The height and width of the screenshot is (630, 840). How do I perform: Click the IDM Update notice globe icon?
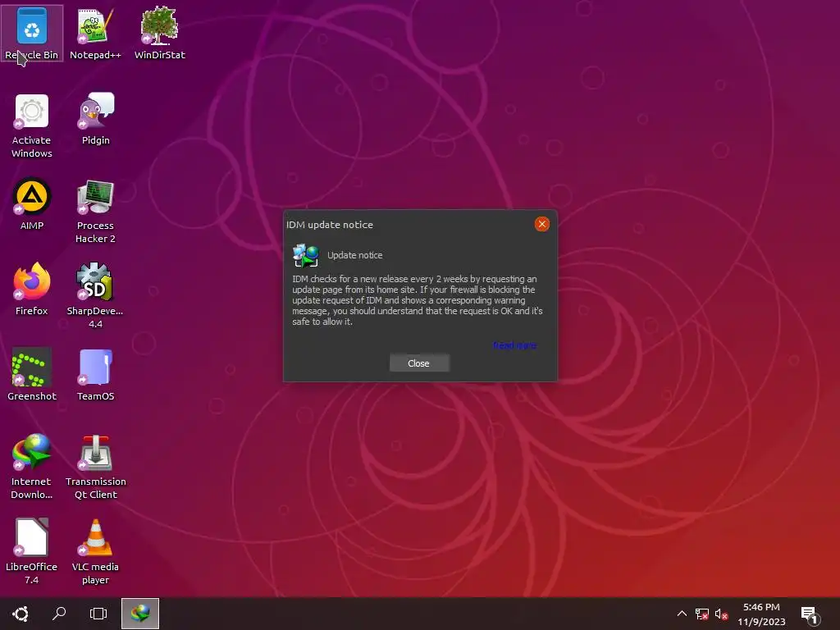pos(306,256)
